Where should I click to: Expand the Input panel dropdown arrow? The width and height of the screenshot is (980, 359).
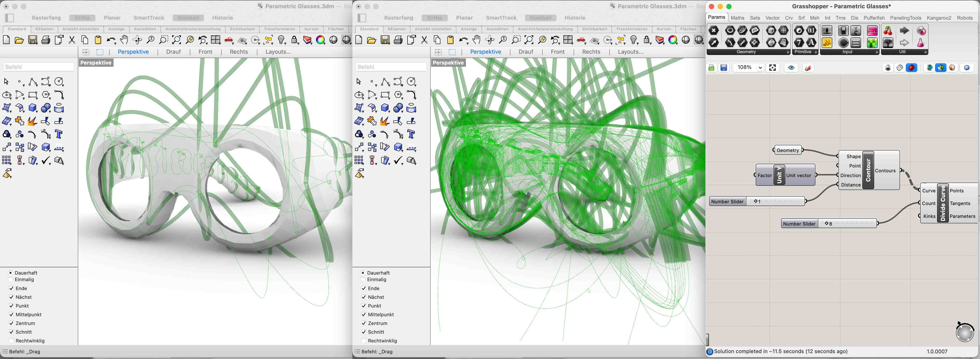click(x=876, y=52)
